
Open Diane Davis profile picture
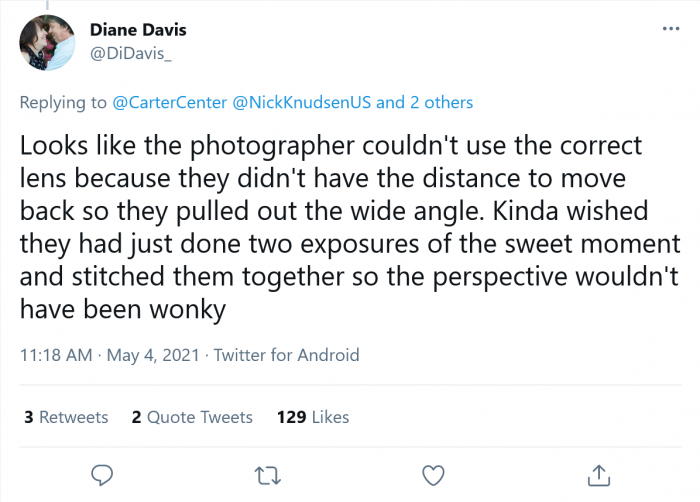[x=47, y=42]
